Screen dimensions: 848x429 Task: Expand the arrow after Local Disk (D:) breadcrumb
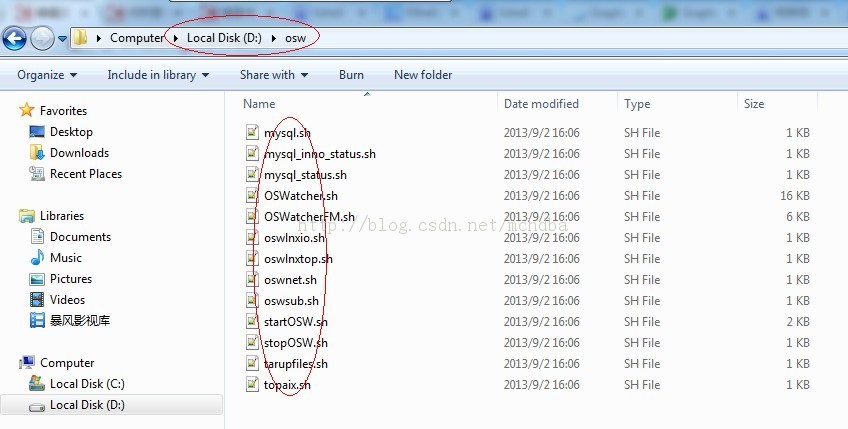tap(274, 38)
